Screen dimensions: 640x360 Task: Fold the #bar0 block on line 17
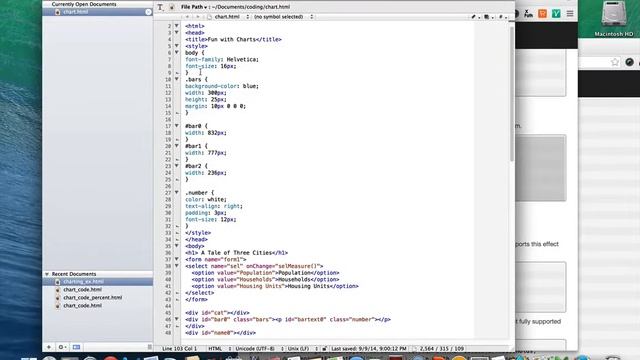(177, 126)
